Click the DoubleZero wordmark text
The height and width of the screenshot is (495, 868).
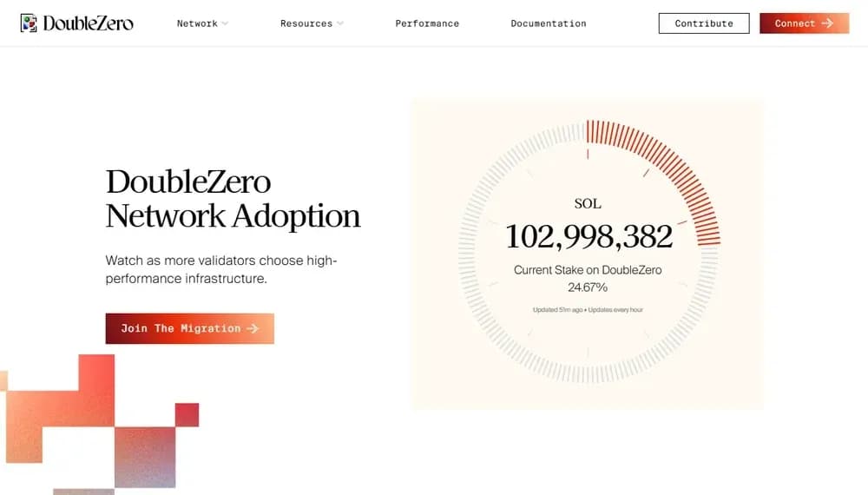pos(88,23)
